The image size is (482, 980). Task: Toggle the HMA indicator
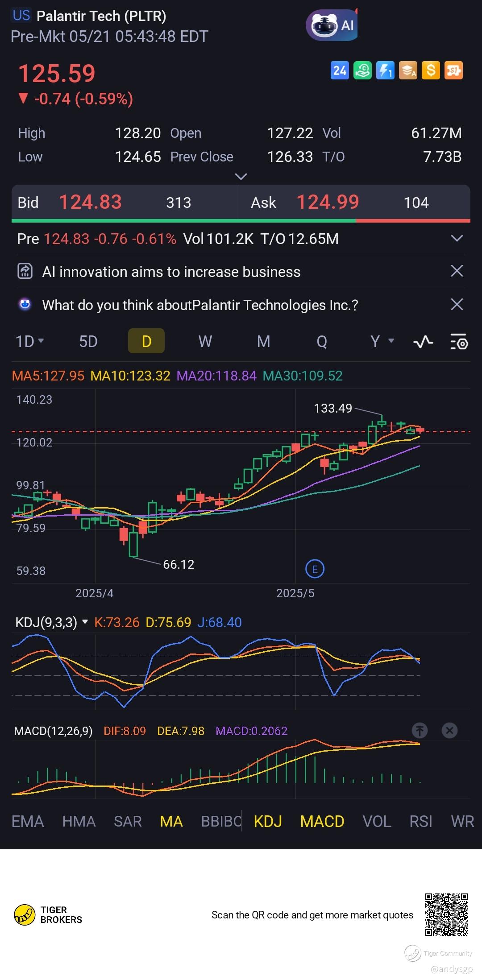tap(79, 822)
